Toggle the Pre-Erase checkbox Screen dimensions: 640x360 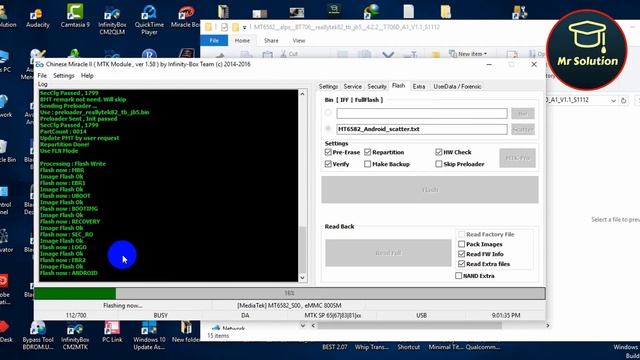point(328,152)
